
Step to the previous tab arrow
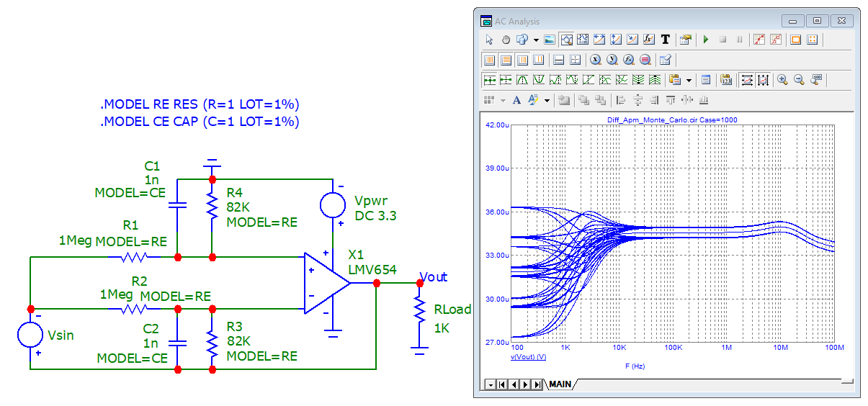coord(513,384)
